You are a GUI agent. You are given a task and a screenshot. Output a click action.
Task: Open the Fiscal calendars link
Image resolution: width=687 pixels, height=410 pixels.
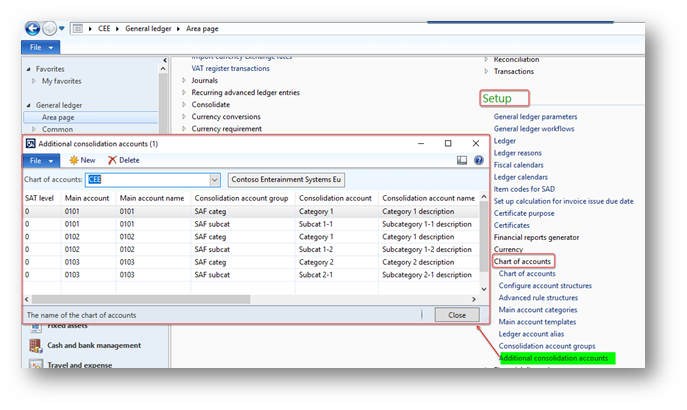point(518,165)
